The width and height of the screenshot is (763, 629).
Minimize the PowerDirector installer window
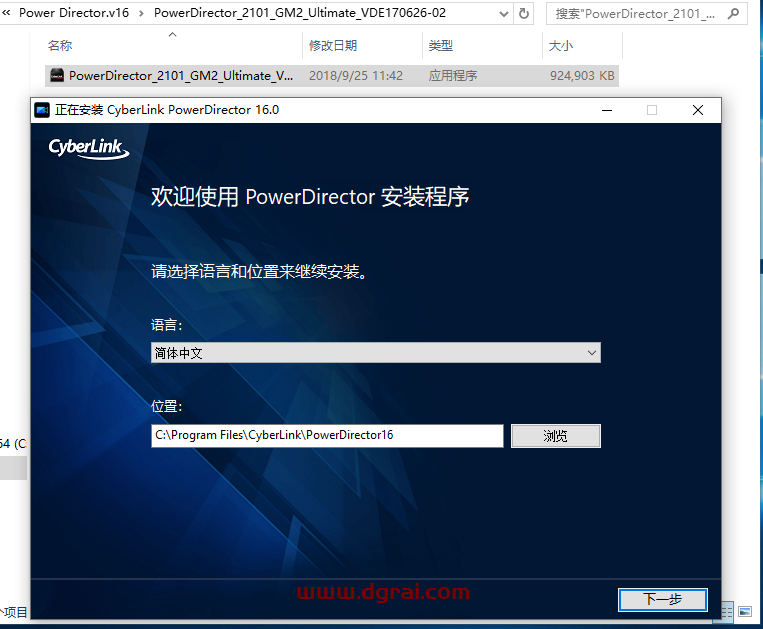607,110
